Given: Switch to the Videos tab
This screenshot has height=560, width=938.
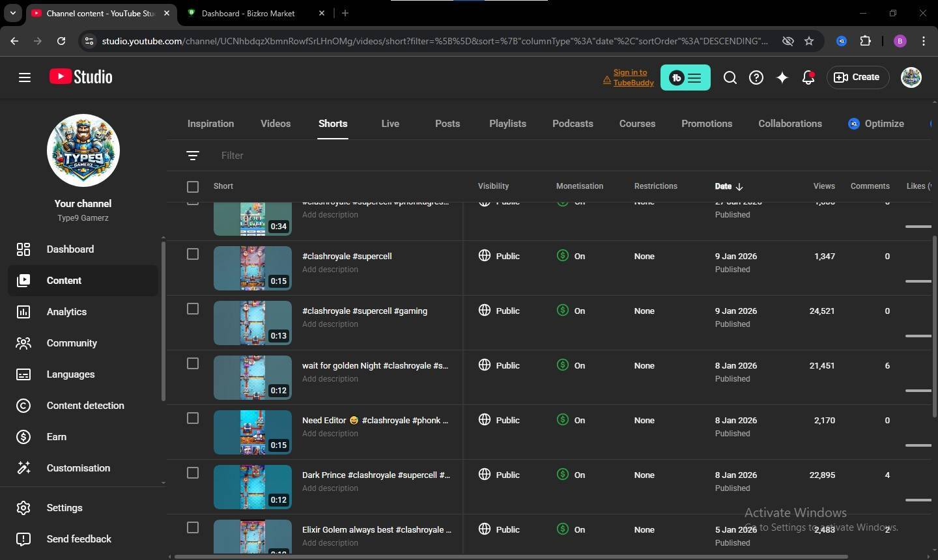Looking at the screenshot, I should click(x=276, y=124).
